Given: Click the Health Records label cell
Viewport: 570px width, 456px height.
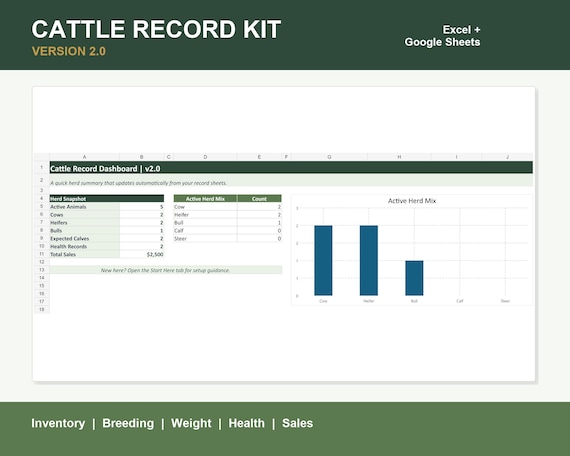Looking at the screenshot, I should [84, 246].
